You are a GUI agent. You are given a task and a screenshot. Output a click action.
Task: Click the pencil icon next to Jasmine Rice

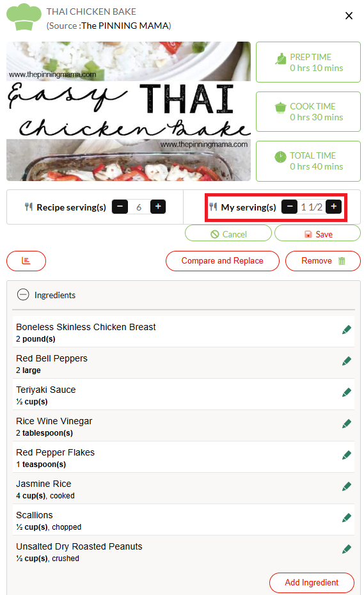pyautogui.click(x=346, y=486)
